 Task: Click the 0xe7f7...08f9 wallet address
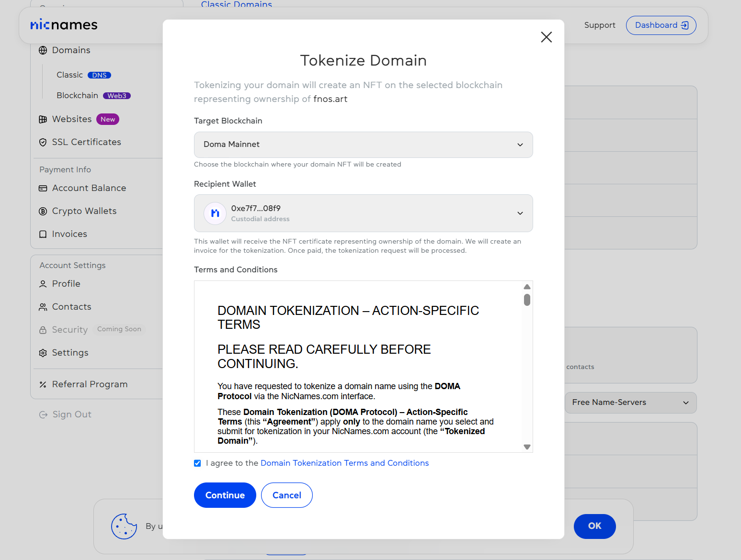pyautogui.click(x=256, y=208)
